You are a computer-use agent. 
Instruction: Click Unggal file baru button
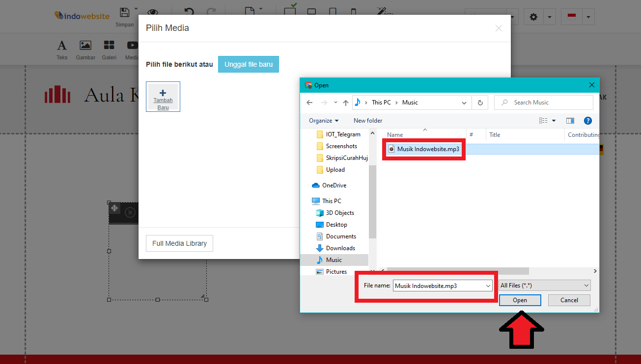[248, 64]
